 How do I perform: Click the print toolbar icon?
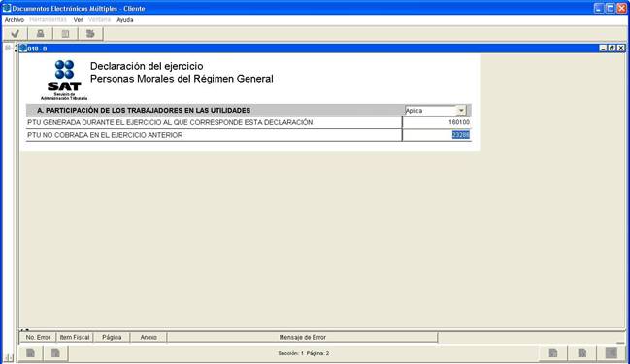pyautogui.click(x=40, y=34)
